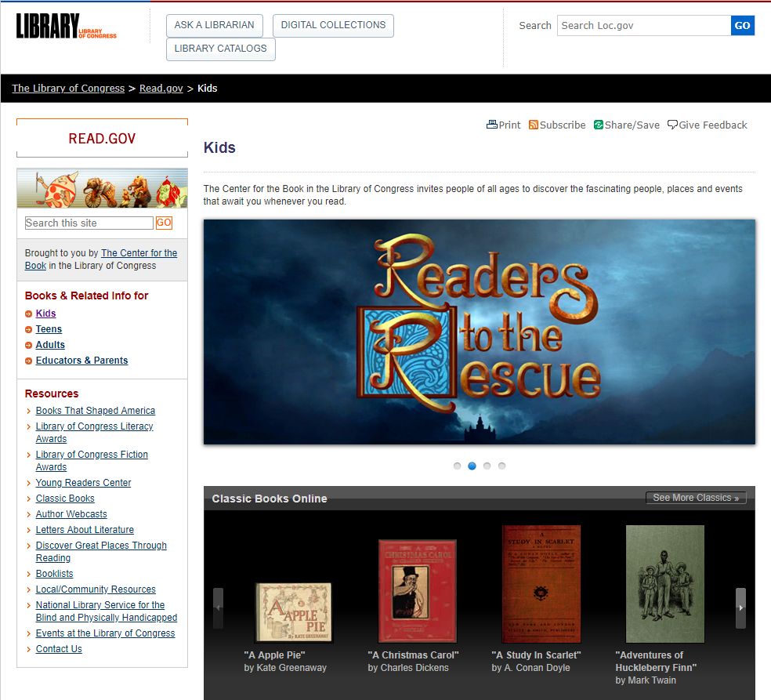Open Discover Great Places Through Reading
This screenshot has height=700, width=771.
tap(101, 551)
